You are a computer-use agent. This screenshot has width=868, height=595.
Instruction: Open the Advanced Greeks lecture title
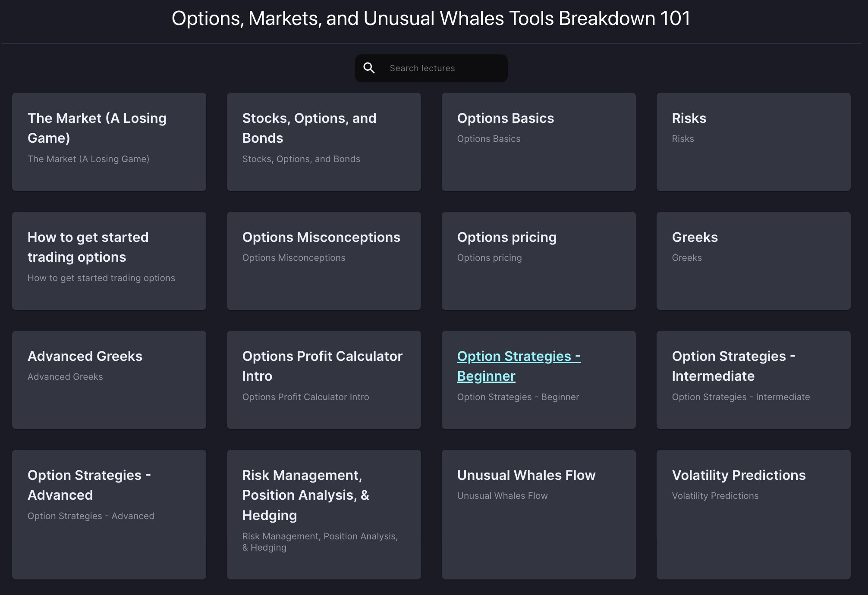pos(85,356)
